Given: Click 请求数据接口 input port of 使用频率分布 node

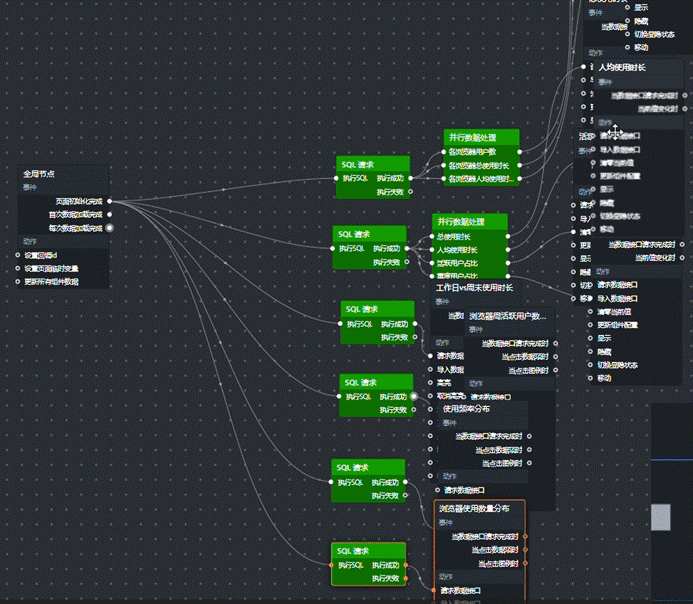Looking at the screenshot, I should pos(437,490).
